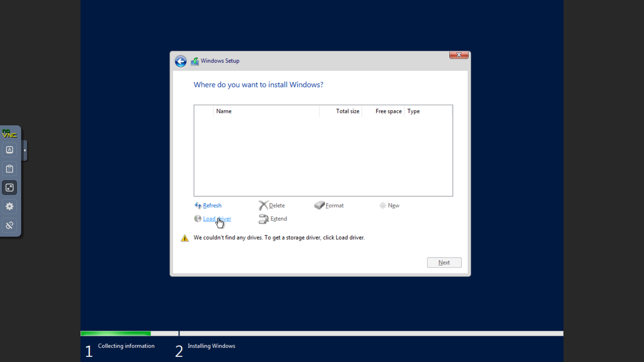Close the Windows Setup dialog
Screen dimensions: 644x362
pyautogui.click(x=459, y=55)
